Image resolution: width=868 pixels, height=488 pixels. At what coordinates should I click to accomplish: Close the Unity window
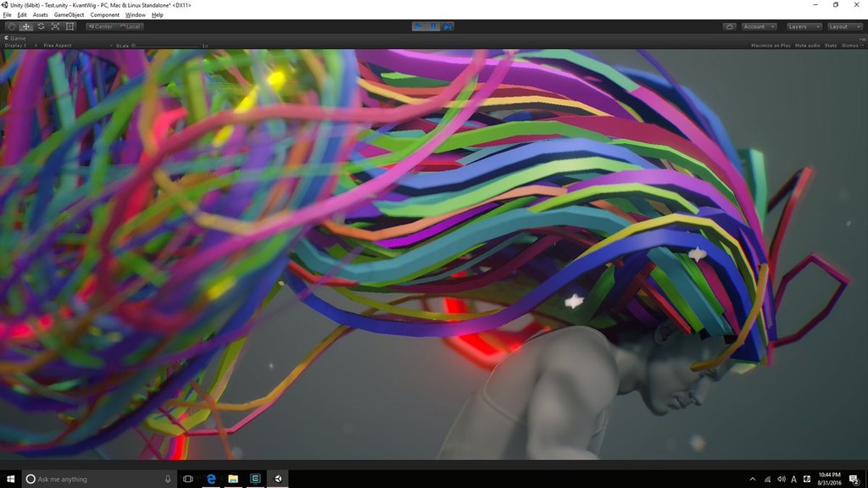click(x=857, y=5)
